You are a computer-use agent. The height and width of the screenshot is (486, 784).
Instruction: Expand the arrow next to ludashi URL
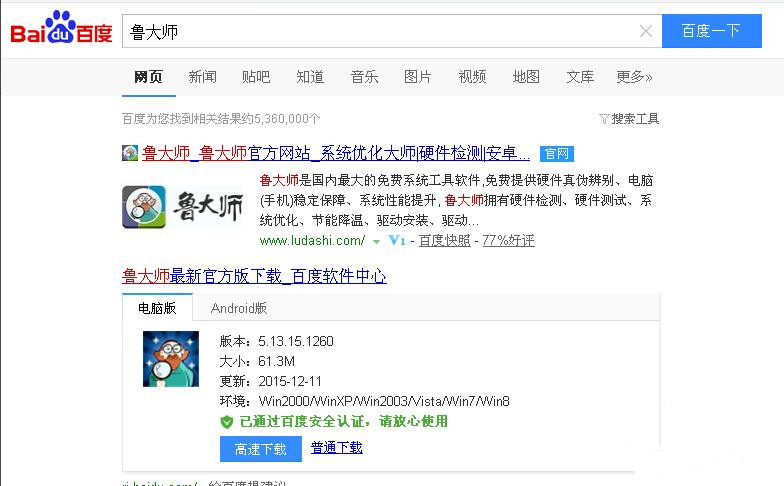pos(376,242)
